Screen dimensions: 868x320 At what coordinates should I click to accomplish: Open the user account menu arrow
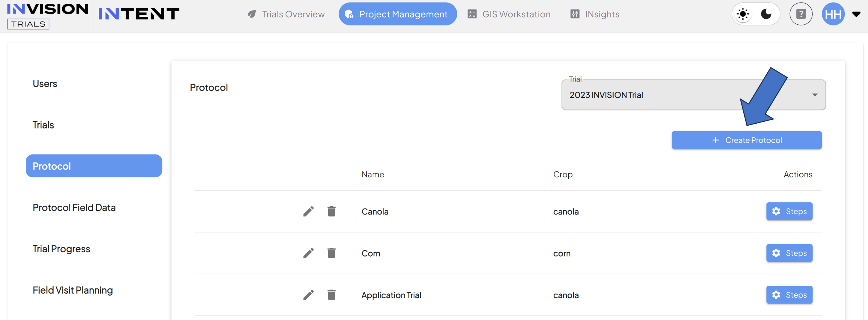[856, 14]
